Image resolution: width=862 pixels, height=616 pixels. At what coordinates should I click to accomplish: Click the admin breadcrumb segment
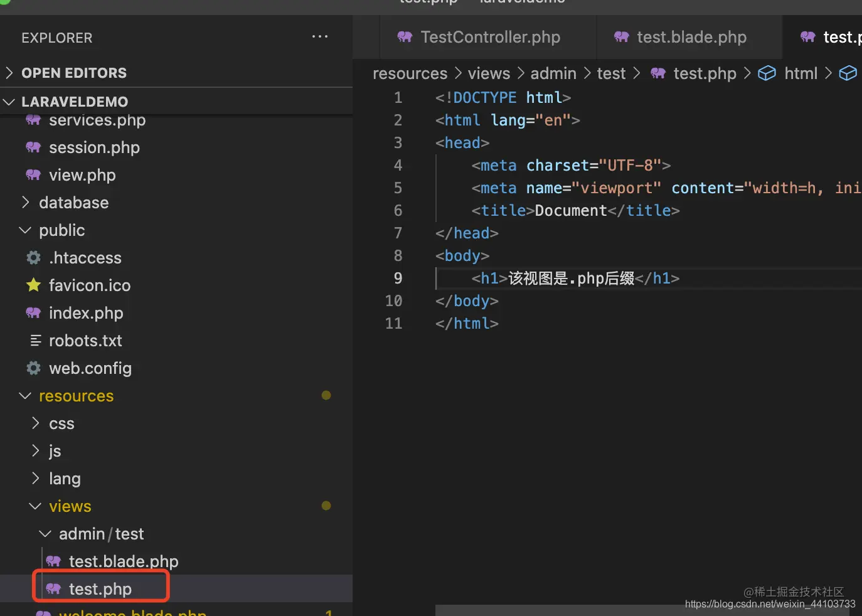tap(553, 73)
